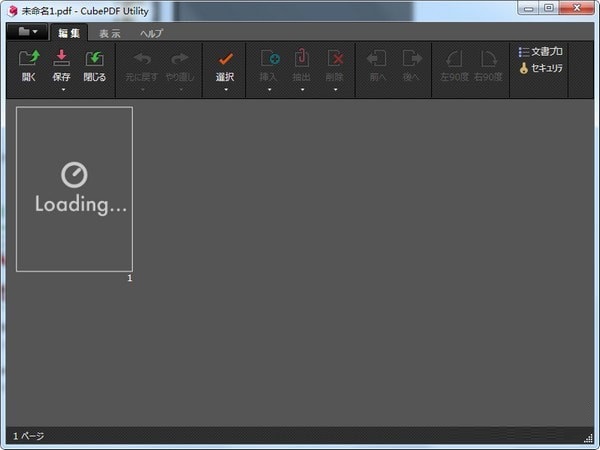Expand the Save (保存) dropdown arrow

pyautogui.click(x=64, y=90)
